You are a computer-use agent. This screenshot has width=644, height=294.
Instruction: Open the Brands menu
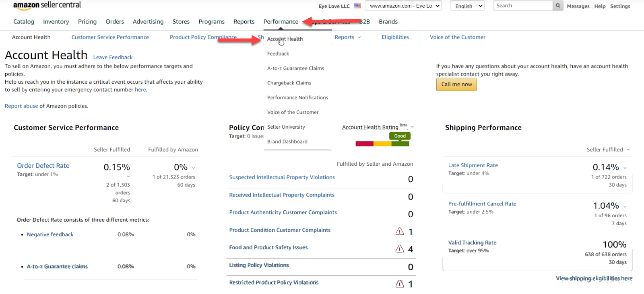click(388, 22)
